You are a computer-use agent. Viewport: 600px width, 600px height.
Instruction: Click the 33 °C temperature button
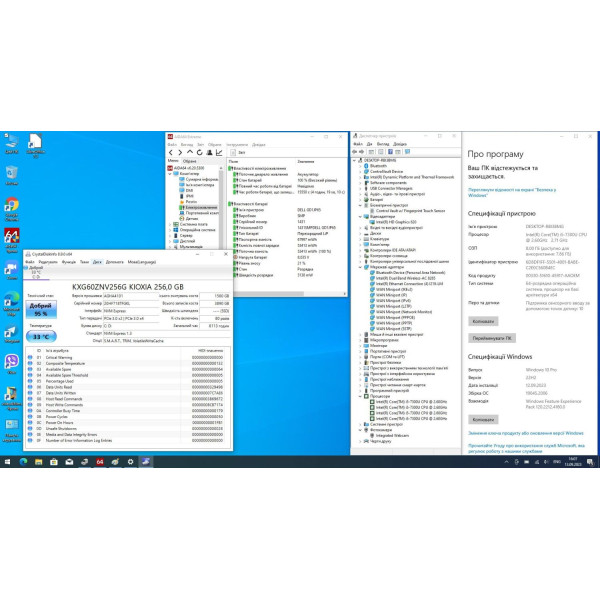tap(41, 337)
